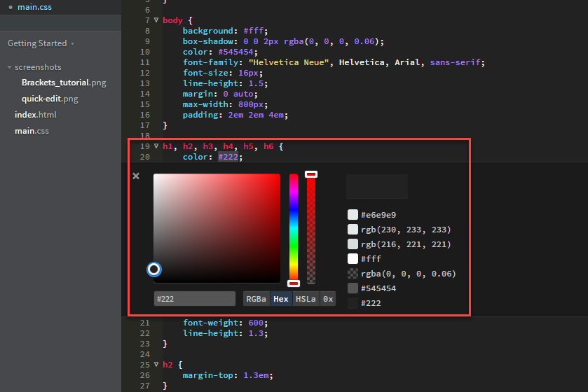The height and width of the screenshot is (392, 588).
Task: Click the #545454 value on line 10
Action: click(235, 52)
